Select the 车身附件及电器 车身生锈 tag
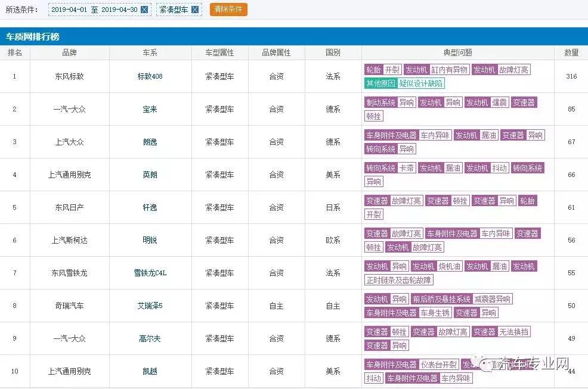This screenshot has height=389, width=588. [x=408, y=313]
